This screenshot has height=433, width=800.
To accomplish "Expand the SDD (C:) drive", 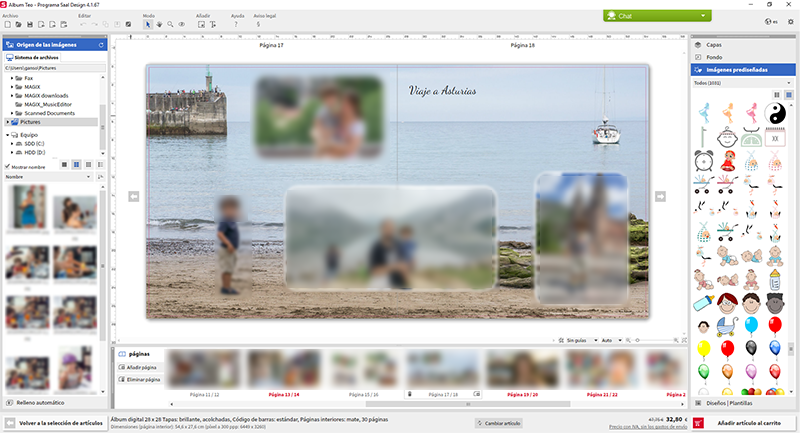I will click(x=12, y=144).
